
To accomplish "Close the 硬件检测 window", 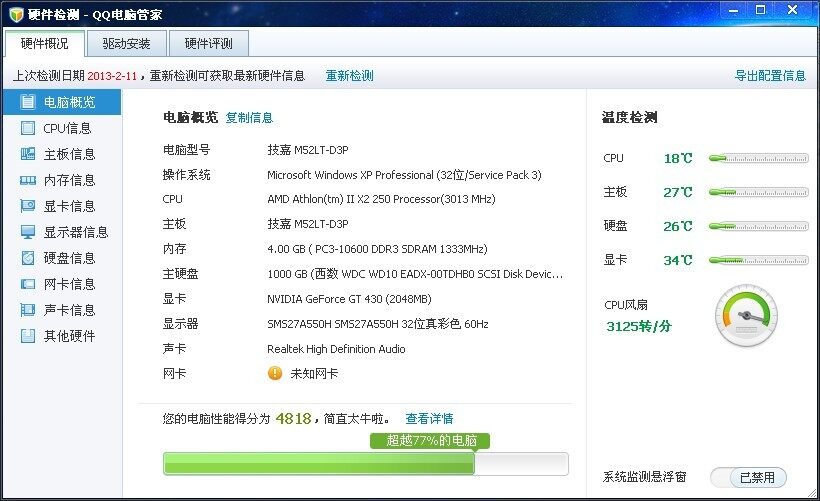I will point(792,10).
